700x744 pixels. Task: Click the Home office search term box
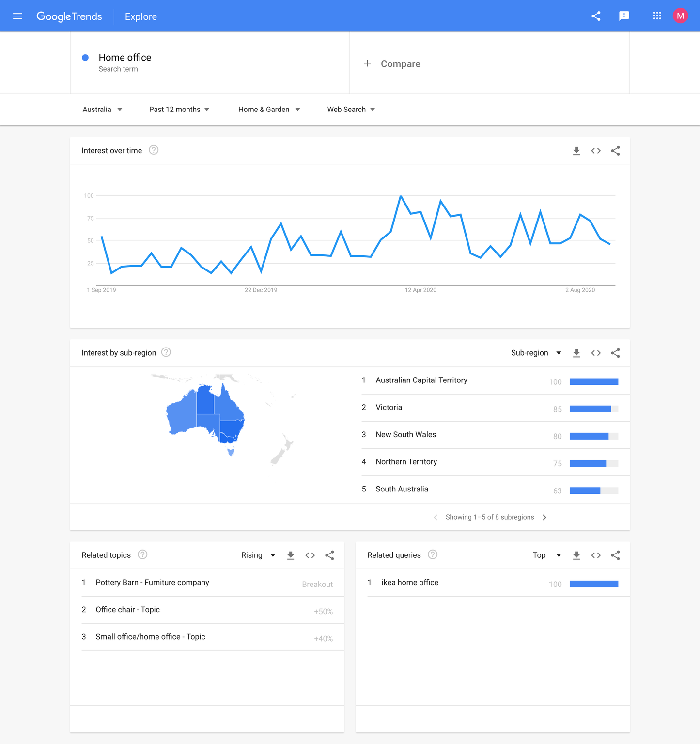210,63
